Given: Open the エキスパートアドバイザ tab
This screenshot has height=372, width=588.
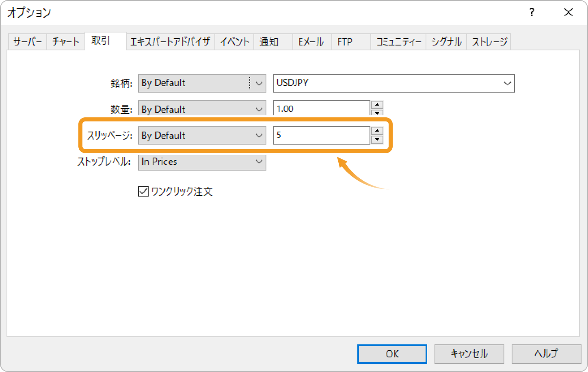Looking at the screenshot, I should point(170,42).
